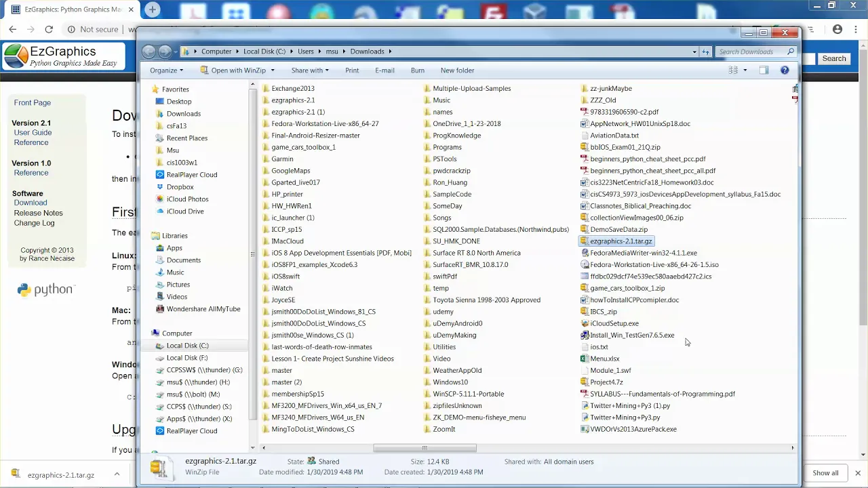Click Downloads in the breadcrumb path
This screenshot has width=868, height=488.
tap(367, 52)
